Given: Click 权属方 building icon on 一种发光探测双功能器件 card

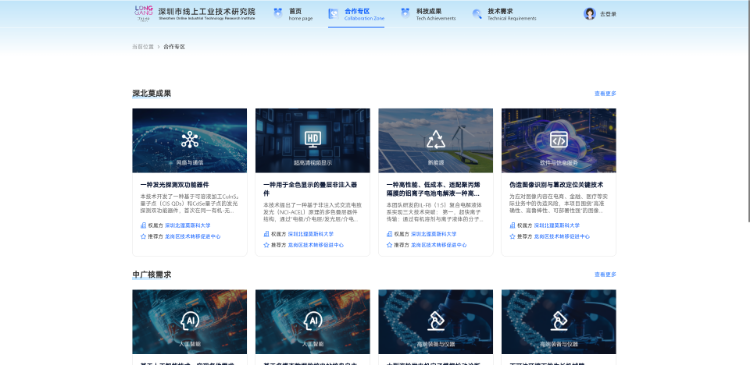Looking at the screenshot, I should (143, 225).
